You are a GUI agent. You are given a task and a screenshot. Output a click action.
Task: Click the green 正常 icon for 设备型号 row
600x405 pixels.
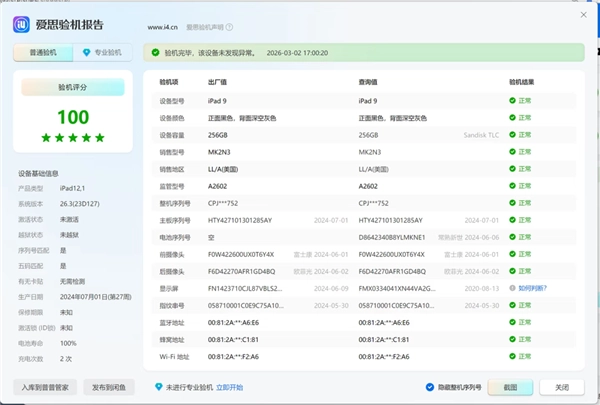(512, 101)
